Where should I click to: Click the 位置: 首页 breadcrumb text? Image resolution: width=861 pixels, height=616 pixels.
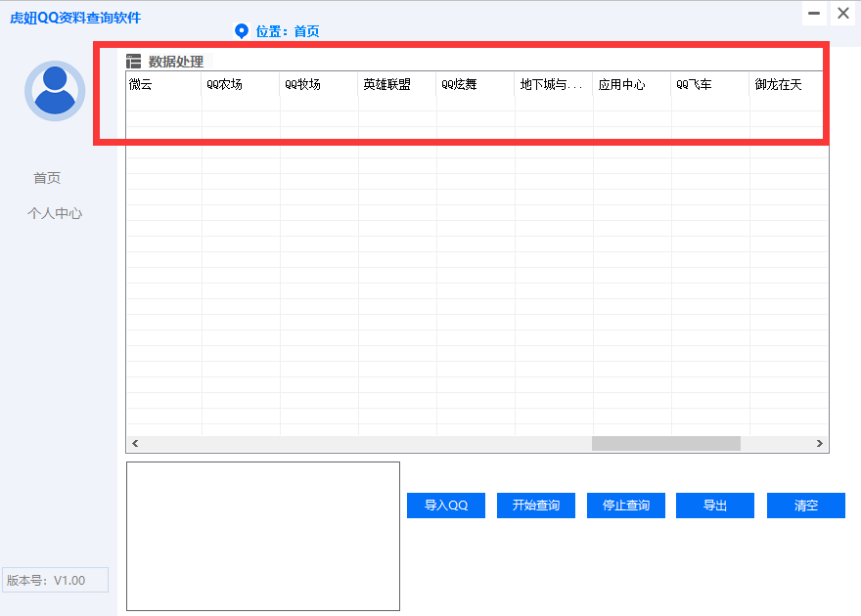click(x=288, y=31)
